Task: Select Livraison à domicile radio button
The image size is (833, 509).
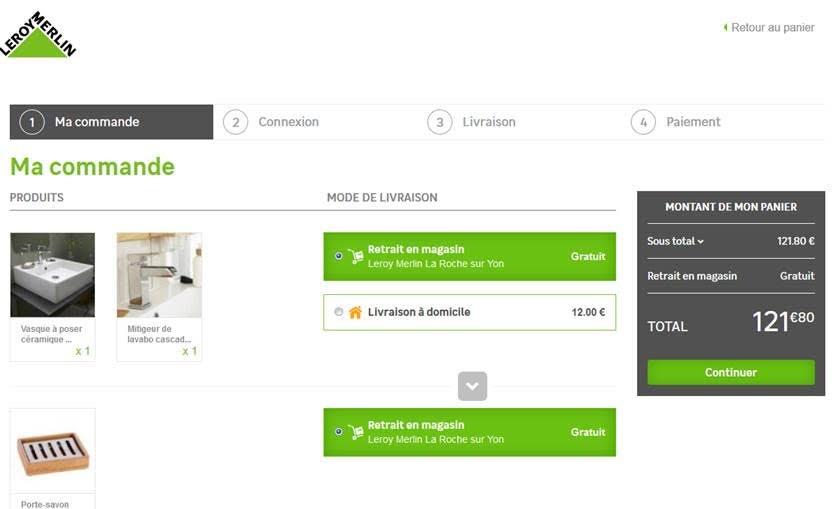Action: click(x=338, y=312)
